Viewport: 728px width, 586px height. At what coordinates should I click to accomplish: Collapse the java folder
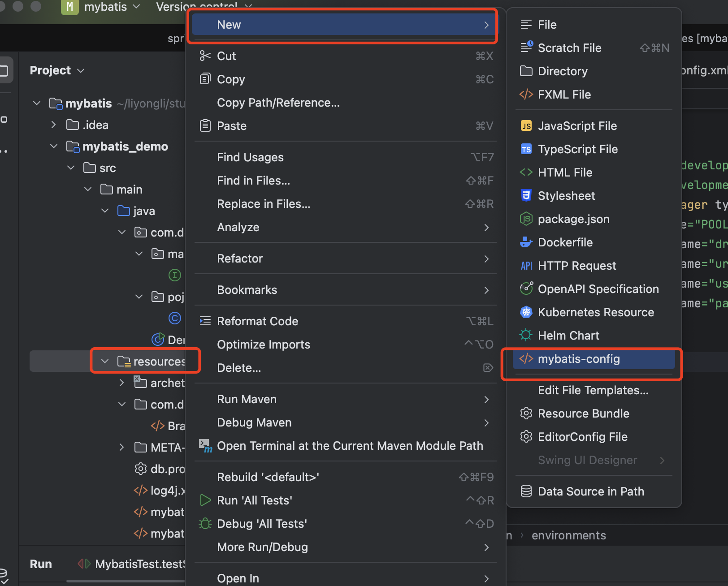click(x=105, y=211)
